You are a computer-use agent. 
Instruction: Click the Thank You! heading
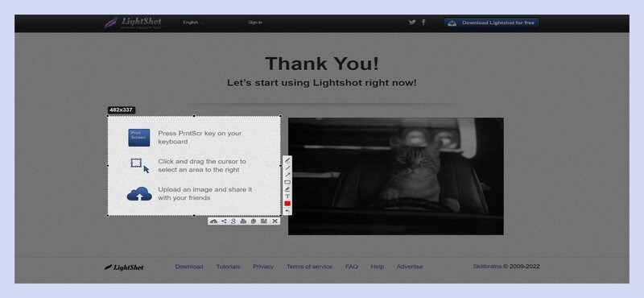point(321,64)
